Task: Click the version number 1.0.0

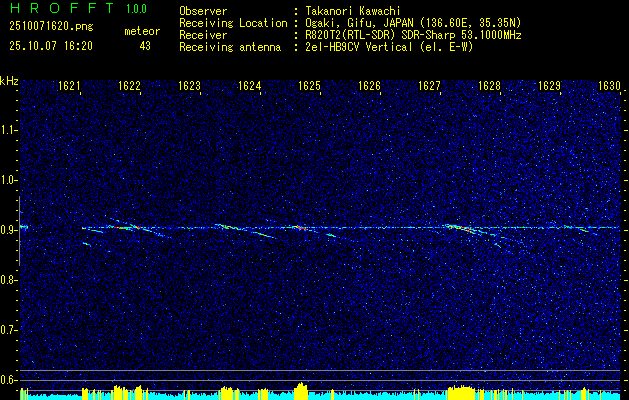Action: [x=136, y=8]
